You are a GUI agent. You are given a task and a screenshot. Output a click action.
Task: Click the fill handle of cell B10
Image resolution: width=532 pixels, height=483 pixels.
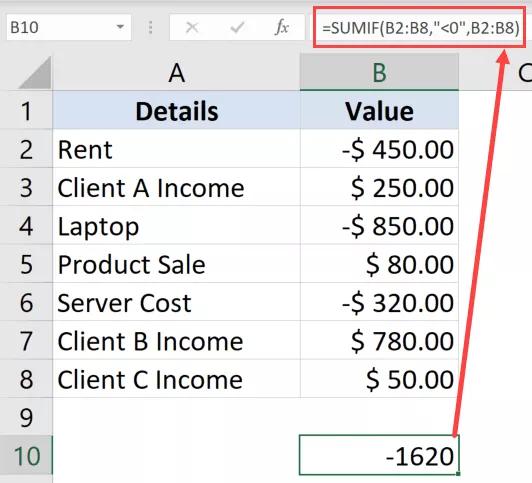point(458,474)
